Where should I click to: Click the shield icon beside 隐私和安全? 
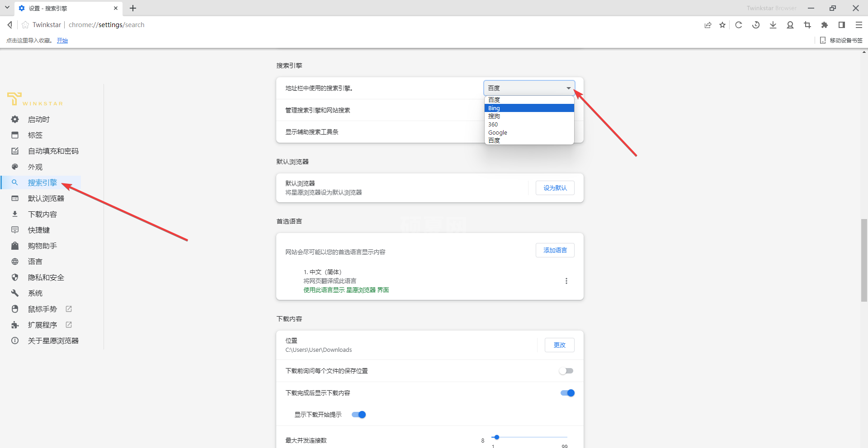click(15, 277)
